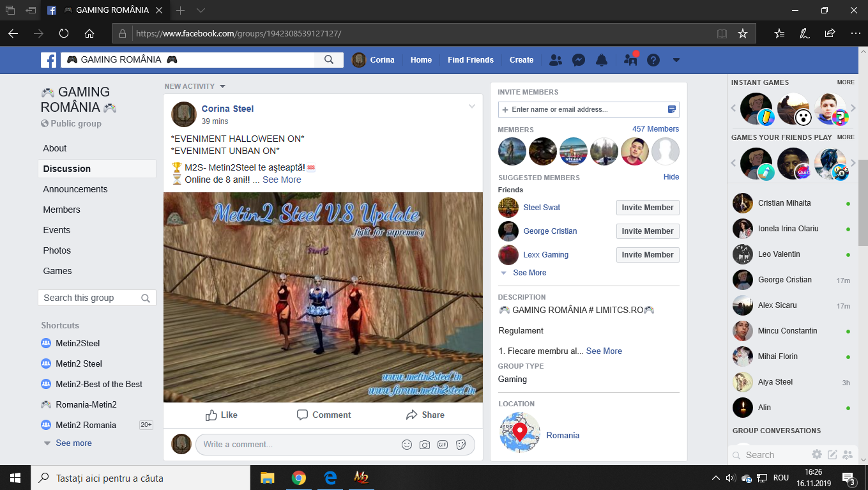Post a GIF in the comment

pos(443,445)
